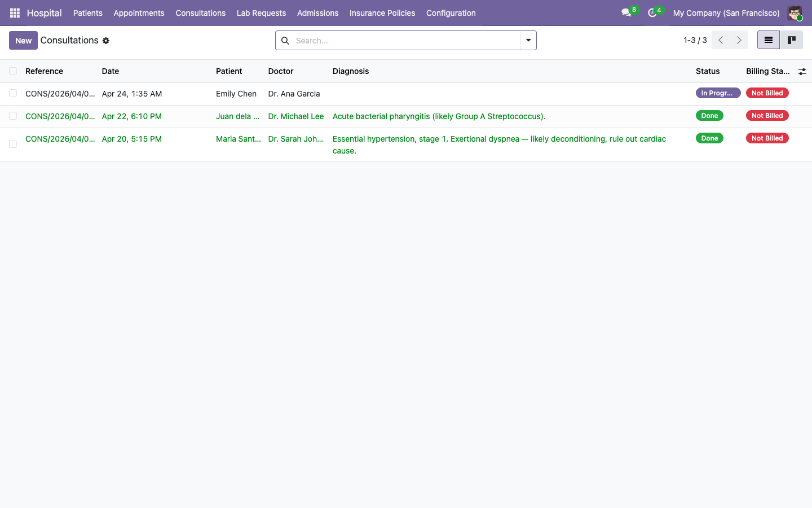
Task: Open reference in Apr 22 row
Action: click(x=60, y=116)
